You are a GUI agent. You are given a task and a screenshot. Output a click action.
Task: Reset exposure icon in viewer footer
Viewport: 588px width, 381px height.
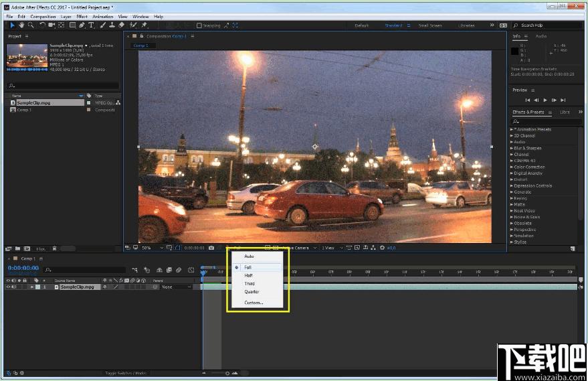coord(382,248)
